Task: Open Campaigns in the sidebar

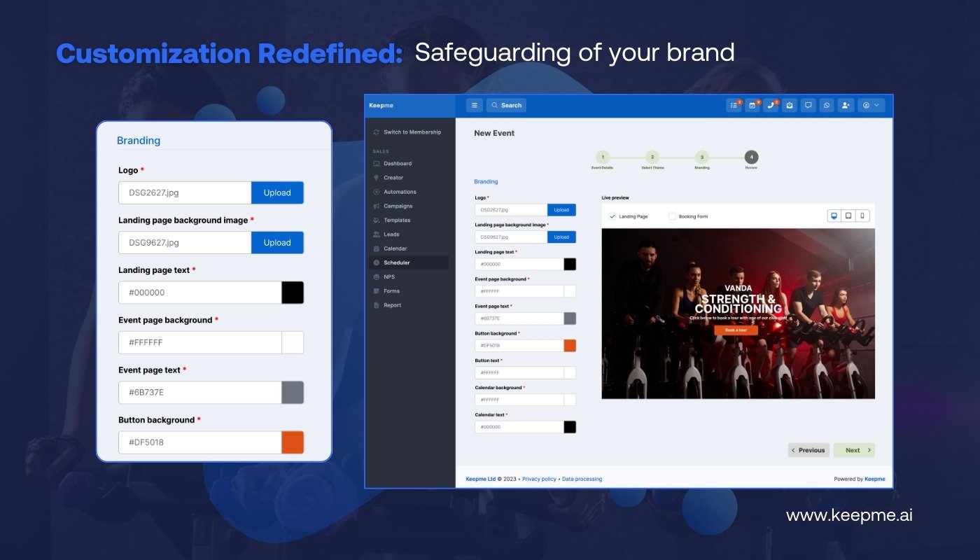Action: pos(398,206)
